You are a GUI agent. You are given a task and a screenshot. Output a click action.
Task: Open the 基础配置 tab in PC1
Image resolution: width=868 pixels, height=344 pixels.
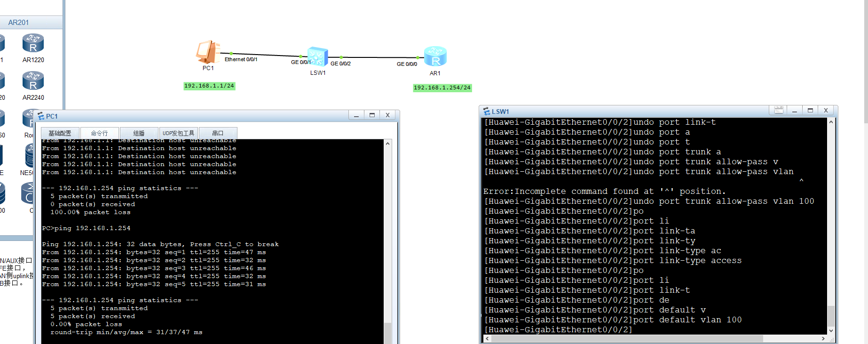(60, 133)
